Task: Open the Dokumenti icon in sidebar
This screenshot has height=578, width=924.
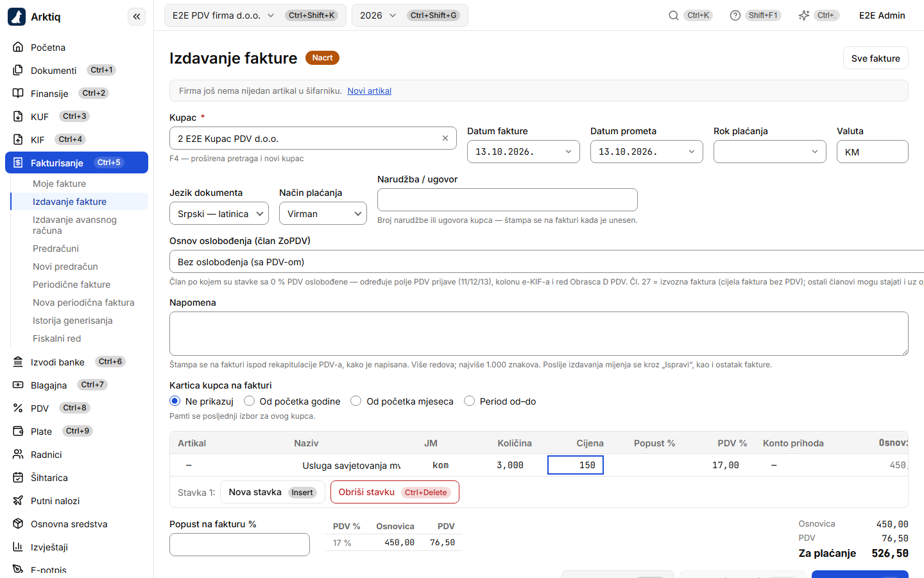Action: (x=18, y=70)
